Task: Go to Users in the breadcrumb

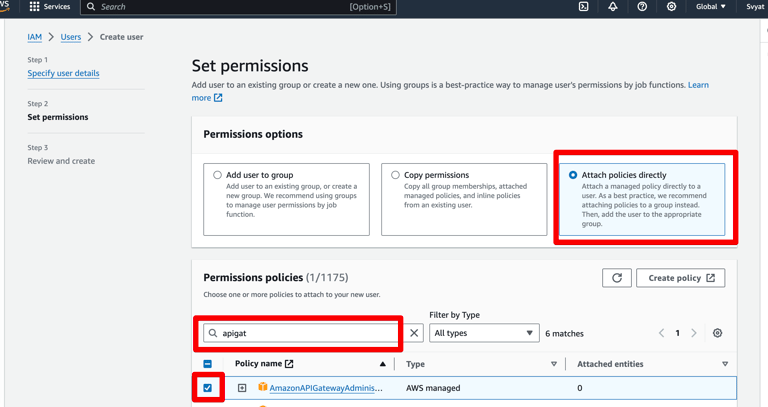Action: point(71,37)
